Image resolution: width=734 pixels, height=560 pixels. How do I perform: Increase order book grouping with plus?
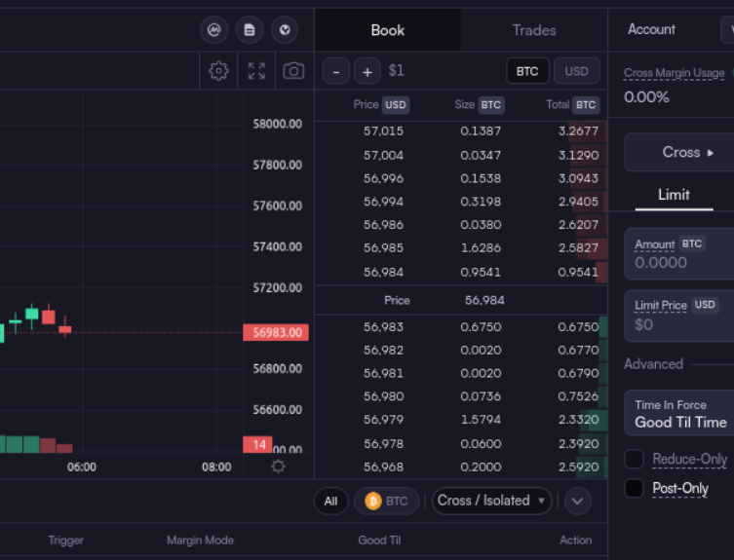(367, 71)
